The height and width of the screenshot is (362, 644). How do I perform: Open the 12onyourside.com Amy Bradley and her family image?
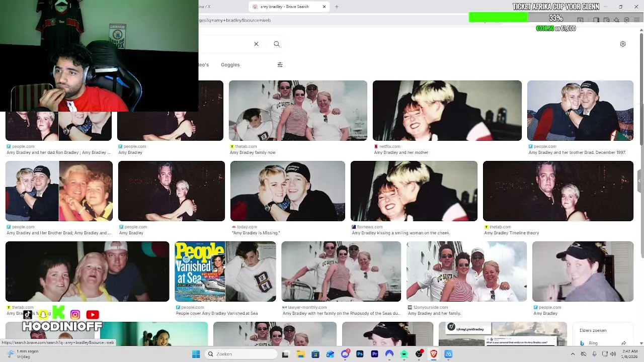466,271
